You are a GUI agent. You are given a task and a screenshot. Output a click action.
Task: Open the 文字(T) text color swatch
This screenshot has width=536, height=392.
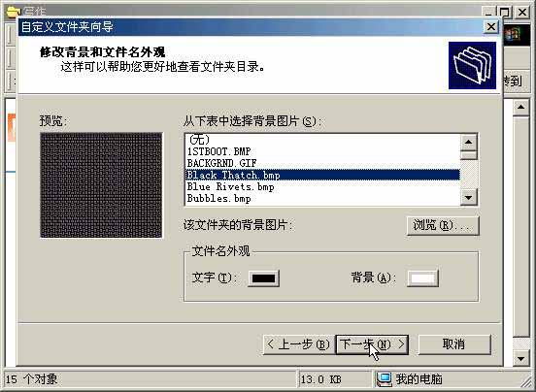pyautogui.click(x=263, y=278)
